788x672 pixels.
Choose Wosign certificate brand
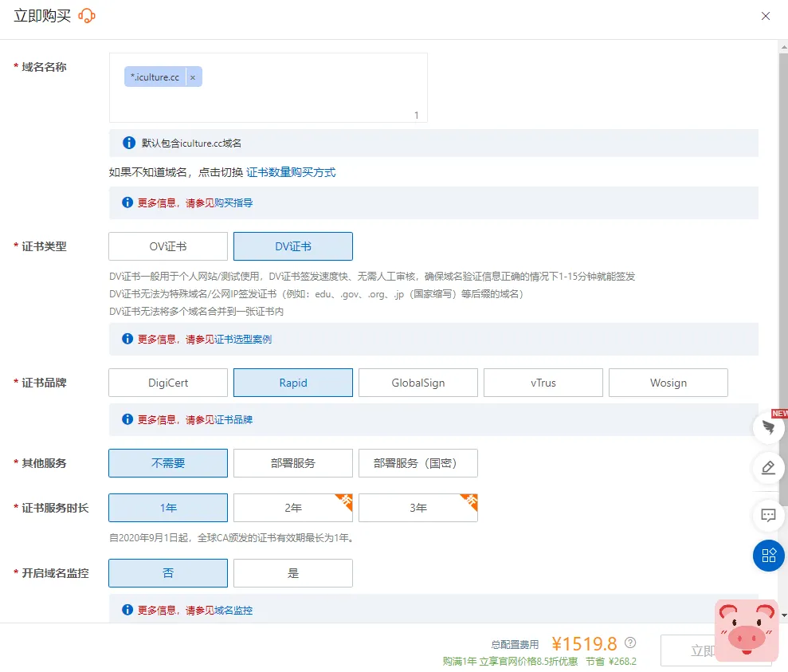(668, 383)
